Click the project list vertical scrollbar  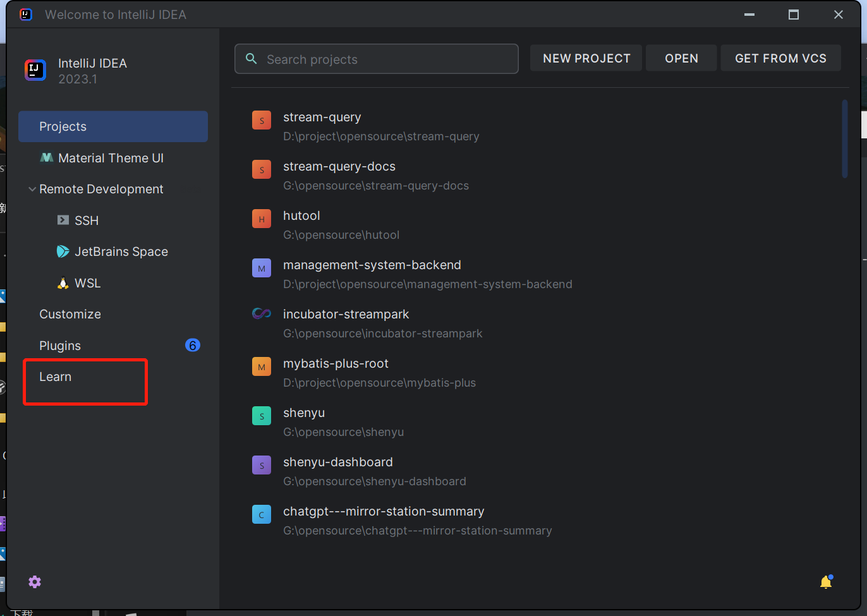(845, 139)
